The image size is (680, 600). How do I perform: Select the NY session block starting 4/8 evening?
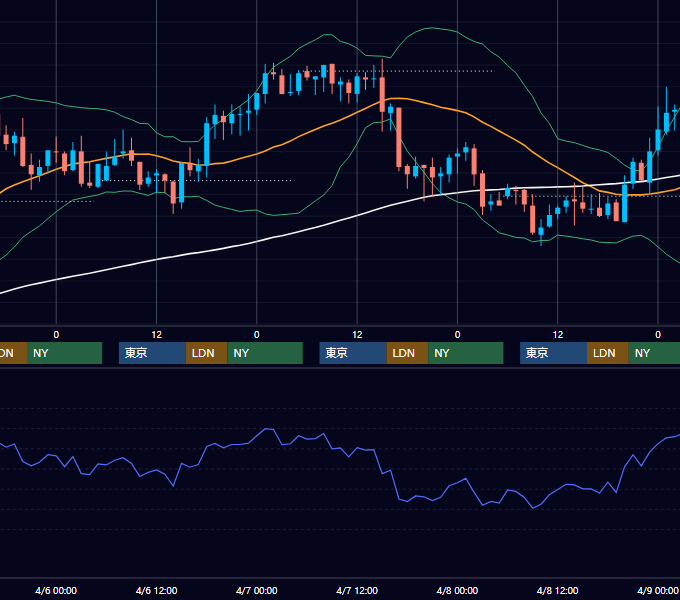point(654,353)
